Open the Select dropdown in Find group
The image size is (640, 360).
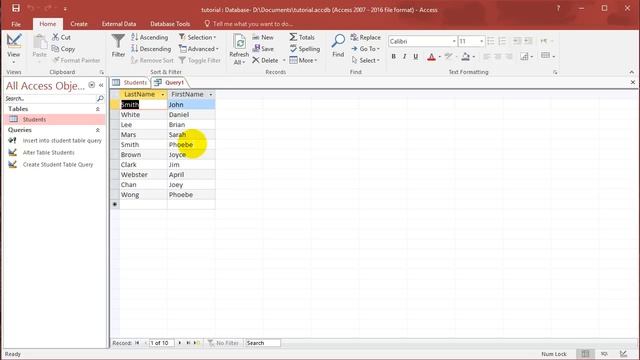click(366, 60)
